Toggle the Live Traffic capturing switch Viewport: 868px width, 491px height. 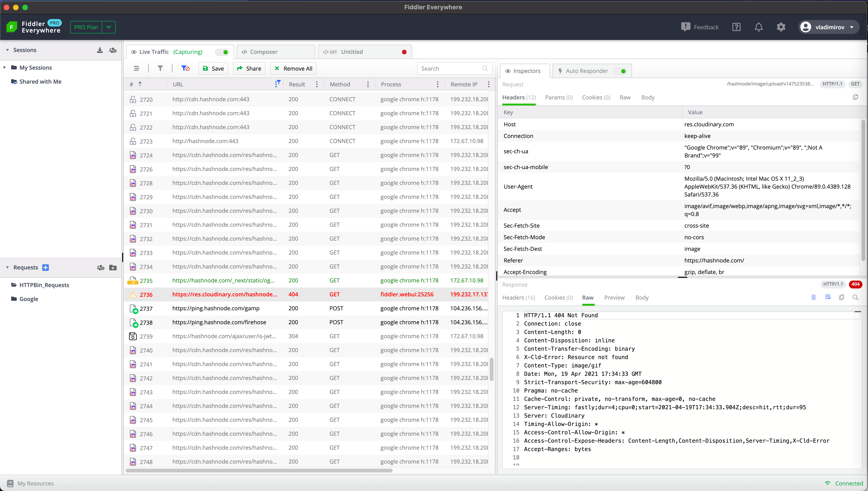[x=222, y=52]
